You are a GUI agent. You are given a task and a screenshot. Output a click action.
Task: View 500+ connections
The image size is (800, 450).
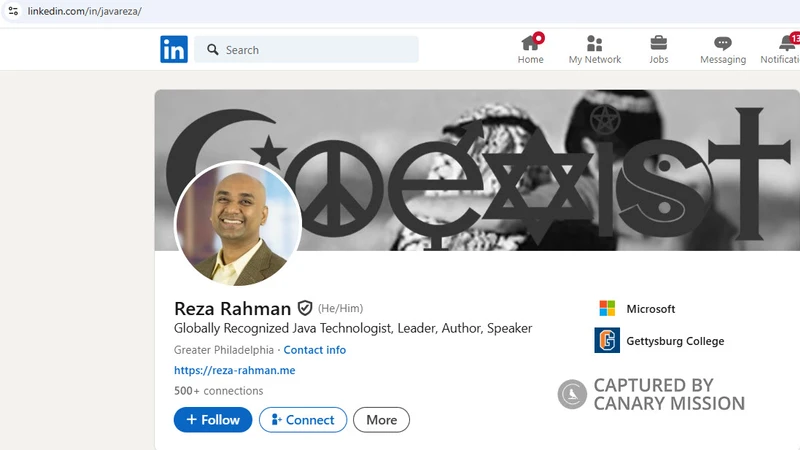point(218,391)
